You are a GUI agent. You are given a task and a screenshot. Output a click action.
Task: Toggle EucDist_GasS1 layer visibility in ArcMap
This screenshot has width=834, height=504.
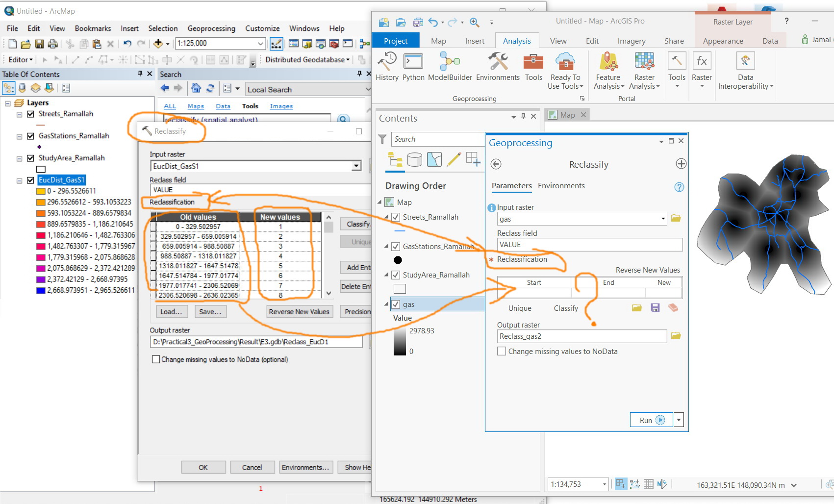coord(30,180)
